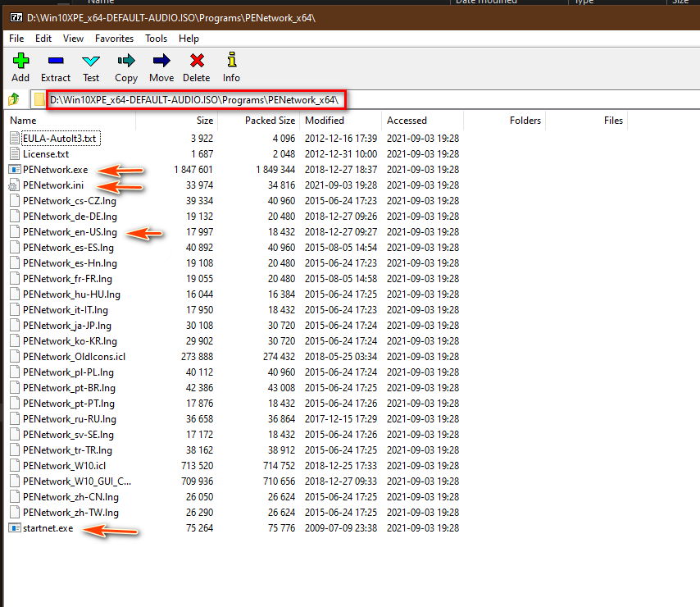Select PENetwork_pt-PT.lng file
700x607 pixels.
click(69, 404)
